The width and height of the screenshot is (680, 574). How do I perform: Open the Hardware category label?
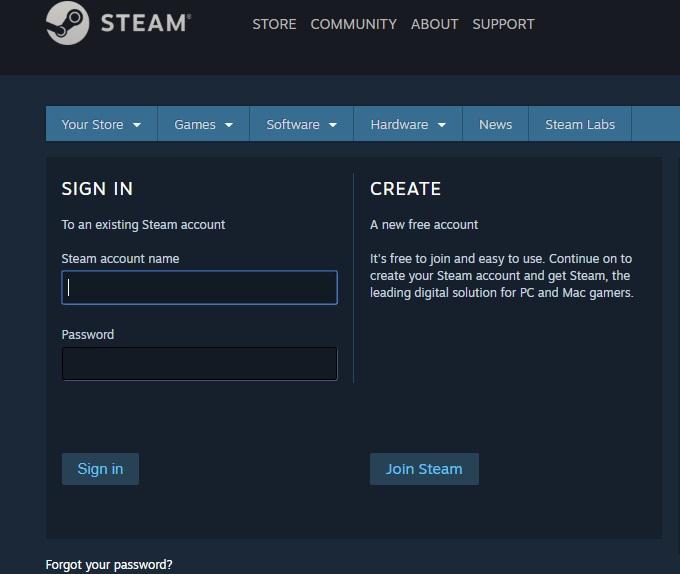pyautogui.click(x=399, y=125)
